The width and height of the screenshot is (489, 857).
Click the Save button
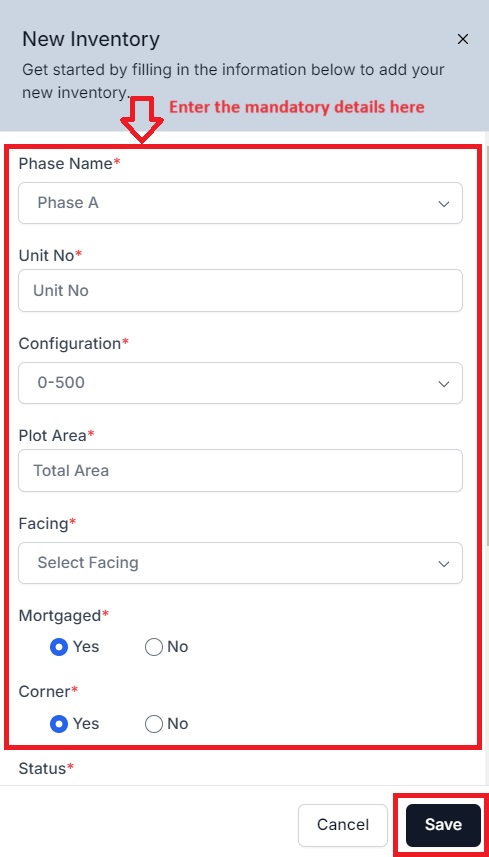[x=443, y=825]
